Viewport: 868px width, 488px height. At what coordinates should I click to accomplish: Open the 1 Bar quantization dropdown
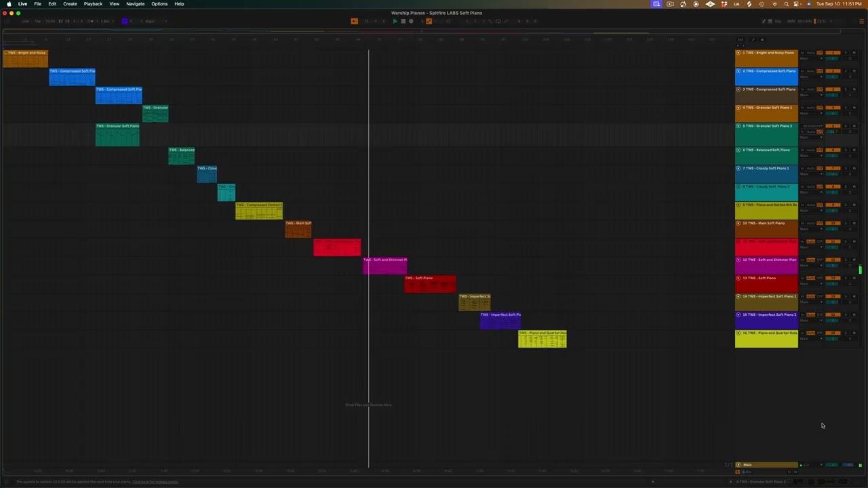tap(106, 21)
